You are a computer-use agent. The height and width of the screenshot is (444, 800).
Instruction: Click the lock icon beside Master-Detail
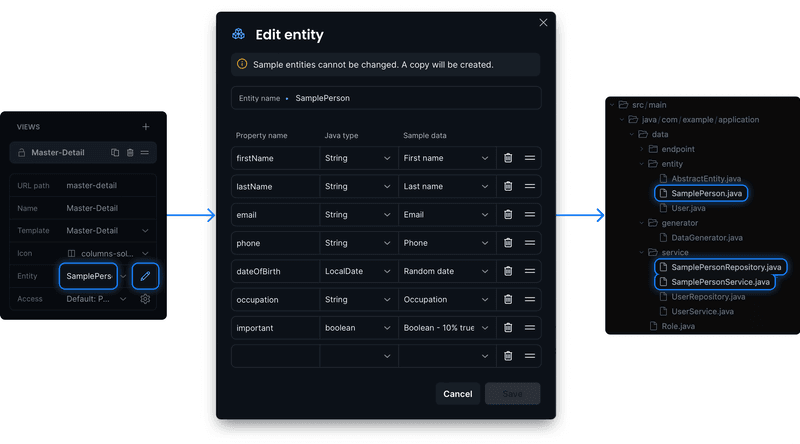[x=21, y=153]
